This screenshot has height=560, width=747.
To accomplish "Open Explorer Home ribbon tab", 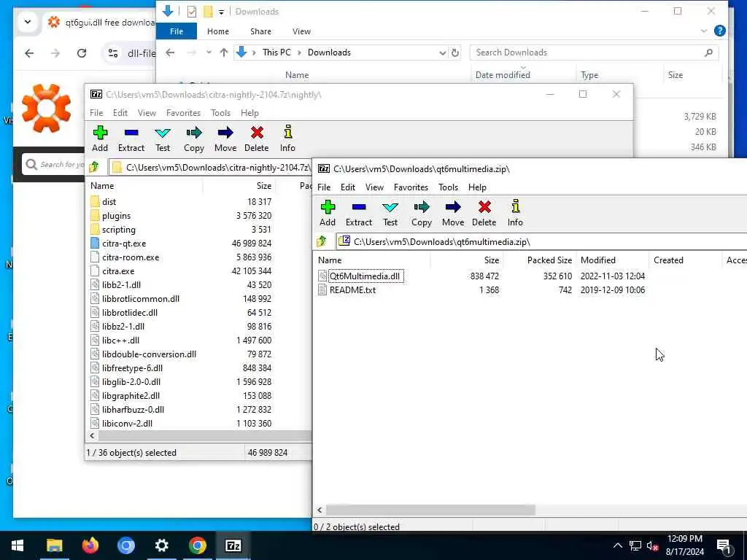I will [x=217, y=31].
